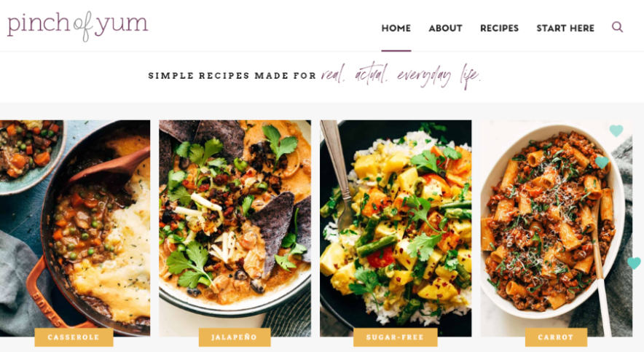Open the Recipes menu
The width and height of the screenshot is (644, 352).
[x=500, y=28]
